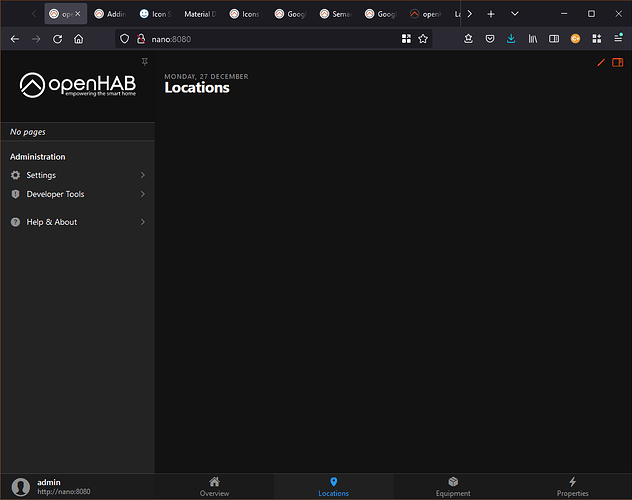The width and height of the screenshot is (632, 500).
Task: Open the Help & About chevron
Action: (x=143, y=222)
